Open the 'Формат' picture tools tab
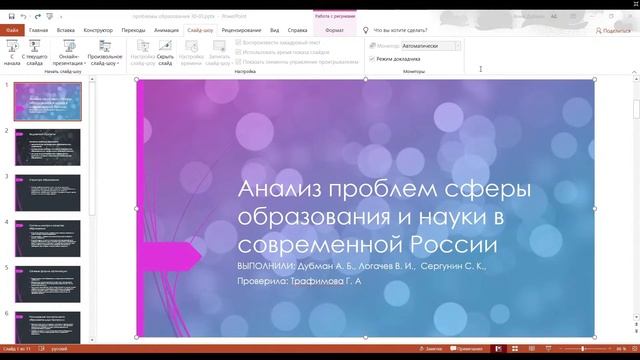640x360 pixels. point(334,30)
